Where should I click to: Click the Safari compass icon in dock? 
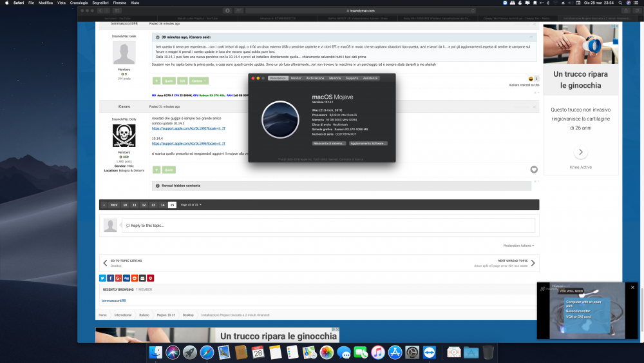pos(207,352)
